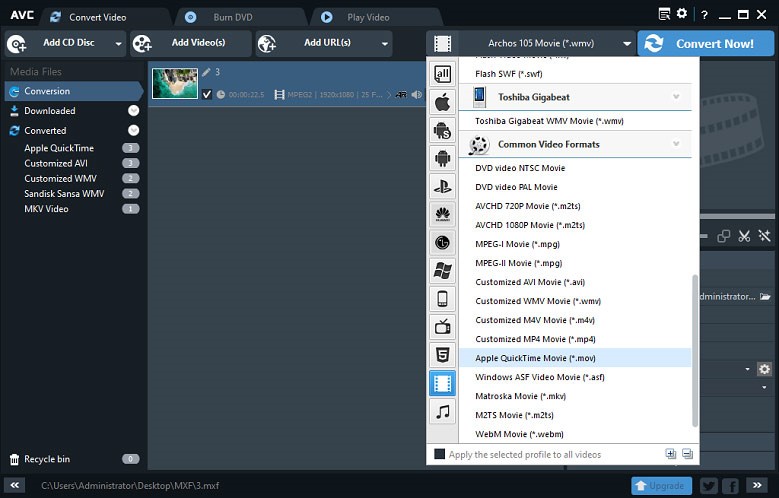This screenshot has height=498, width=779.
Task: Collapse the left panel with double arrow
Action: pyautogui.click(x=15, y=485)
